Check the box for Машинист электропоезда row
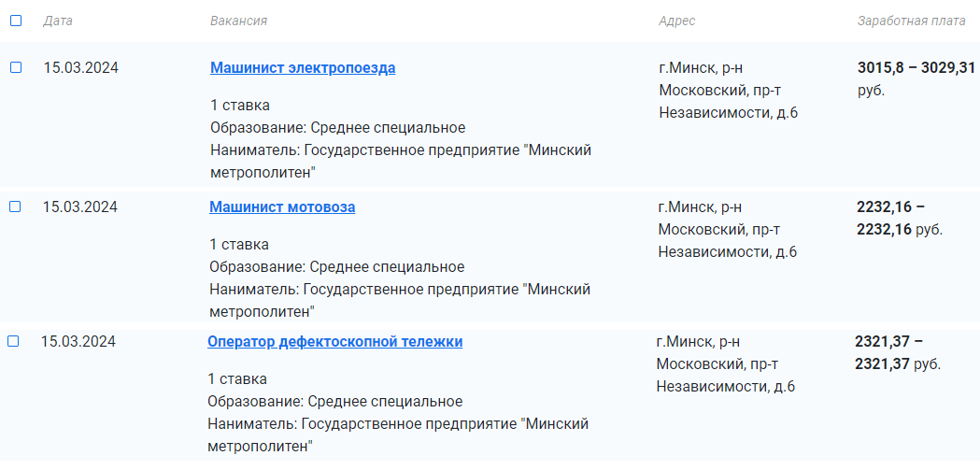Screen dimensions: 980x470 tap(16, 67)
